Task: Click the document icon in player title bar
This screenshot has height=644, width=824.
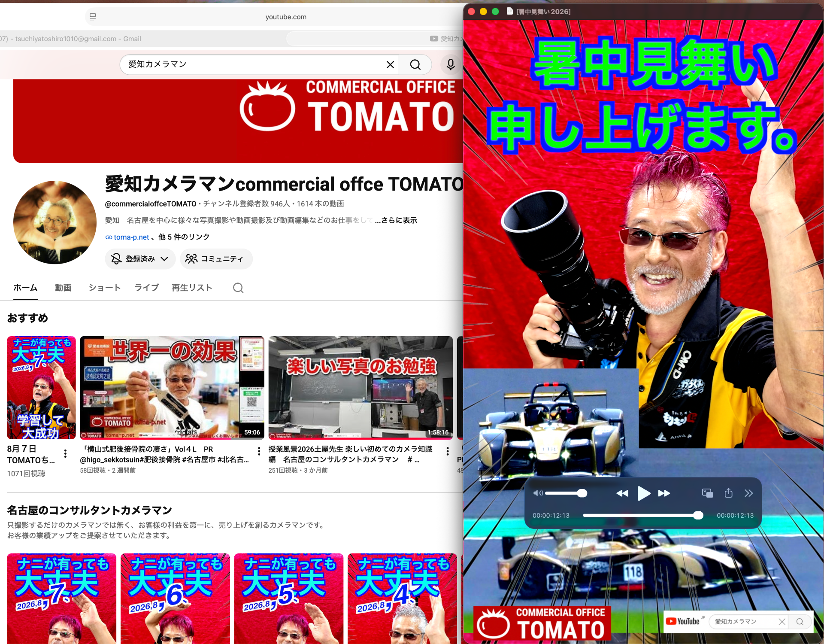Action: pyautogui.click(x=509, y=11)
